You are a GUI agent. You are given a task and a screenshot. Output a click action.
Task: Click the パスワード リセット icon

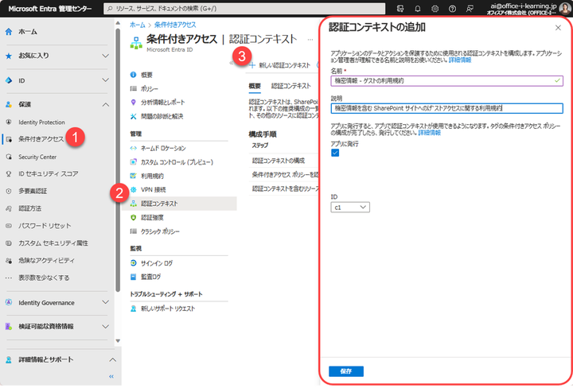pos(9,226)
